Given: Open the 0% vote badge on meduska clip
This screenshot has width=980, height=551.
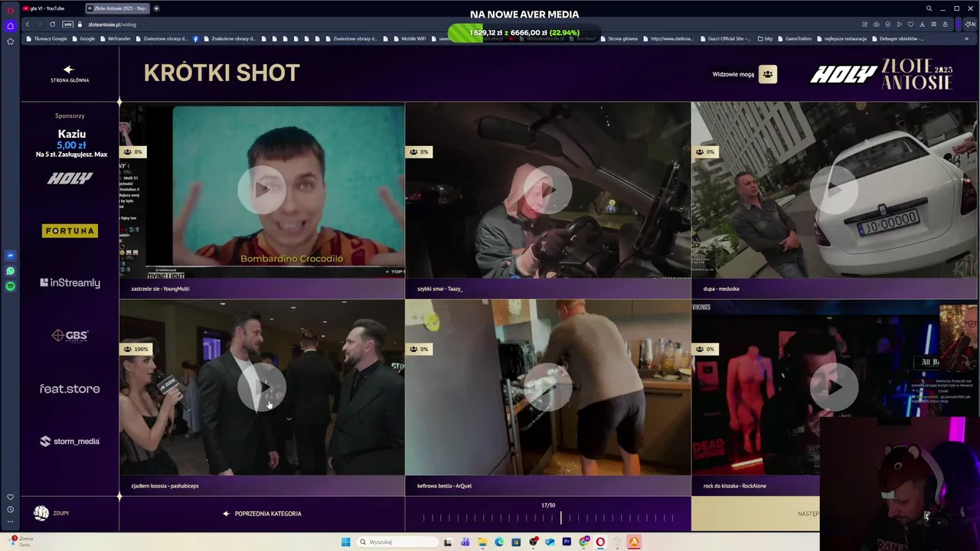Looking at the screenshot, I should click(705, 152).
